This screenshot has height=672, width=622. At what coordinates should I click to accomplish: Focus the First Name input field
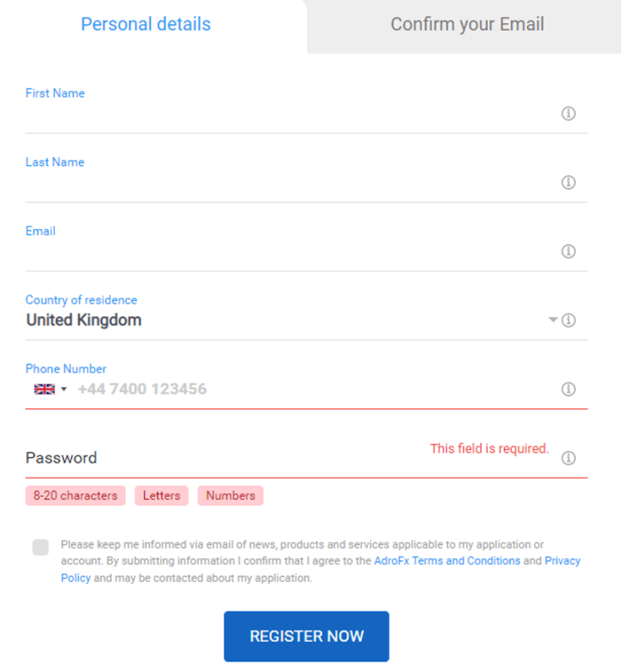[291, 114]
